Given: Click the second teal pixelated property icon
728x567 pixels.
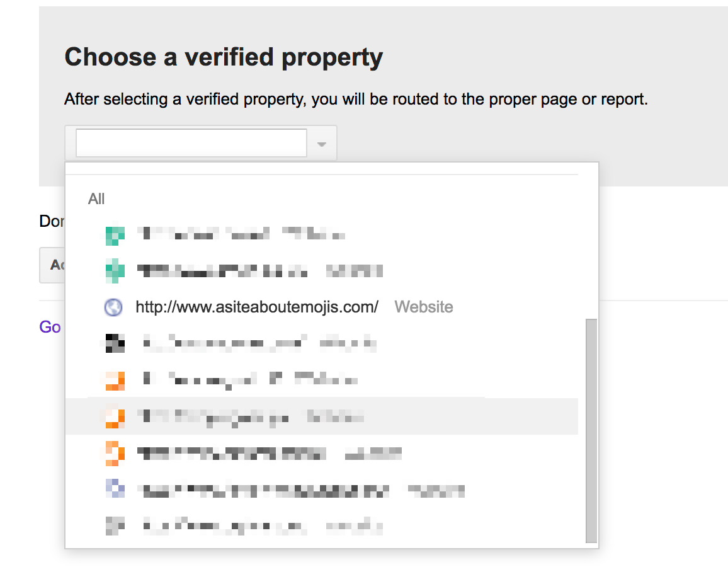Looking at the screenshot, I should pos(113,272).
